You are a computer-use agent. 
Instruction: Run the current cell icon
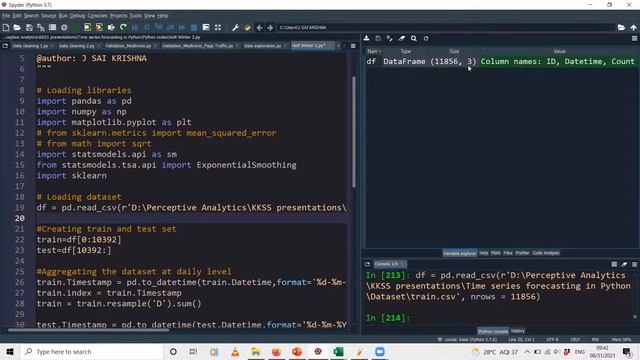[x=87, y=27]
